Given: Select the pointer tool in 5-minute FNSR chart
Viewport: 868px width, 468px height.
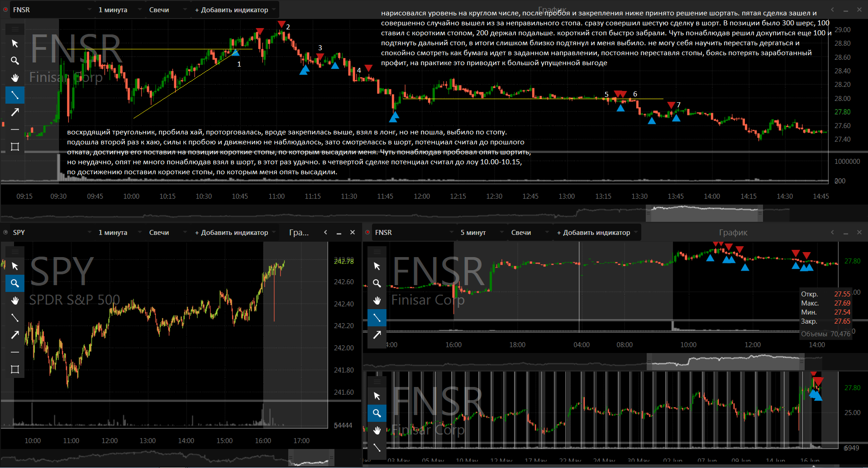Looking at the screenshot, I should (377, 266).
